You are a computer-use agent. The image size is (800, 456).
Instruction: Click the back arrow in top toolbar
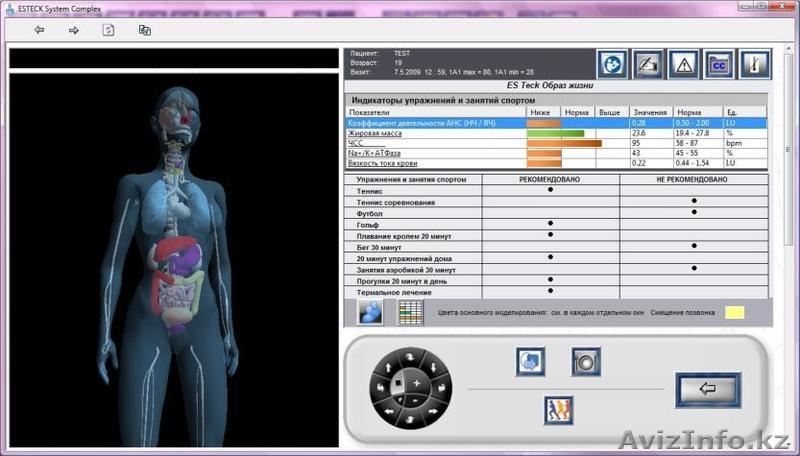pos(39,30)
